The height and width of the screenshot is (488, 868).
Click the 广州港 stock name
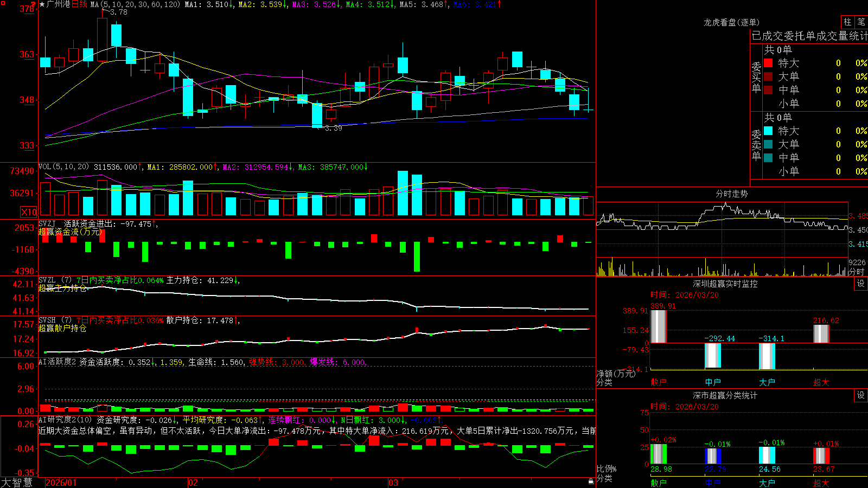pos(59,4)
